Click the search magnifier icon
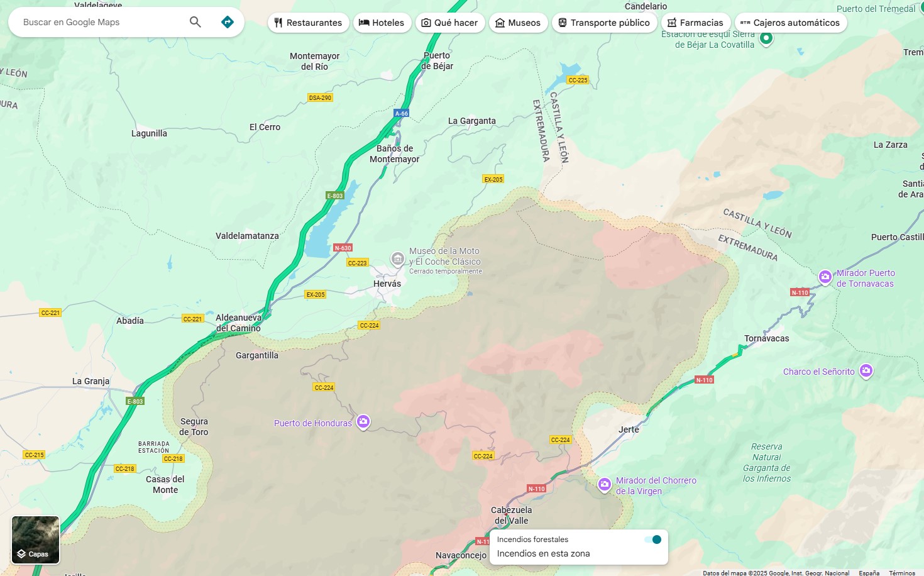Image resolution: width=924 pixels, height=576 pixels. (195, 22)
